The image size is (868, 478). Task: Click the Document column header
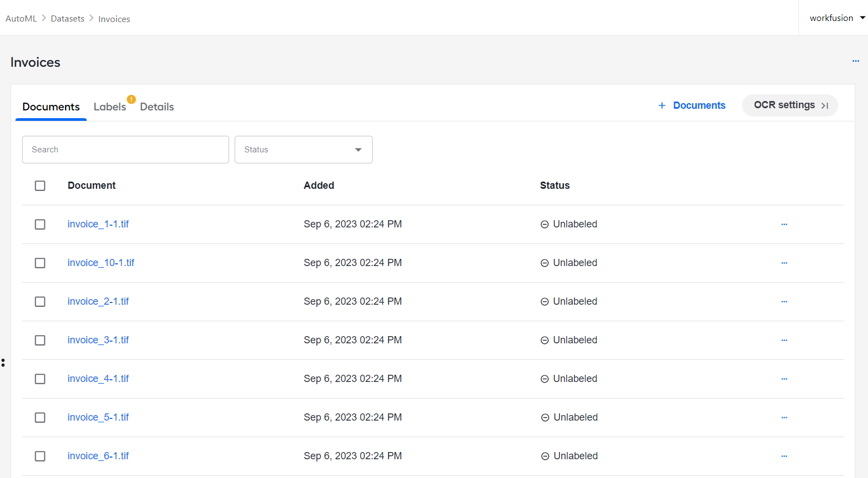pyautogui.click(x=92, y=185)
